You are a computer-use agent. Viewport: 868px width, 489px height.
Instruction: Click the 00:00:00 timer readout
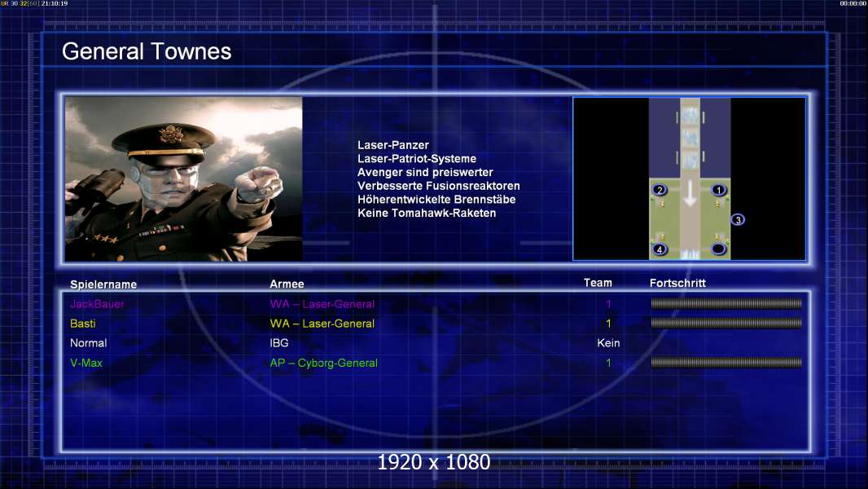tap(853, 3)
